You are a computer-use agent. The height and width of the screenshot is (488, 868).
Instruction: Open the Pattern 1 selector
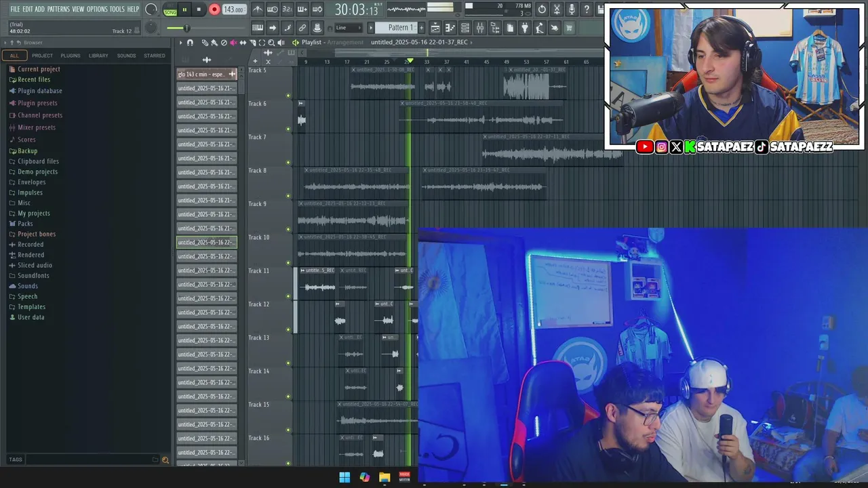[399, 28]
